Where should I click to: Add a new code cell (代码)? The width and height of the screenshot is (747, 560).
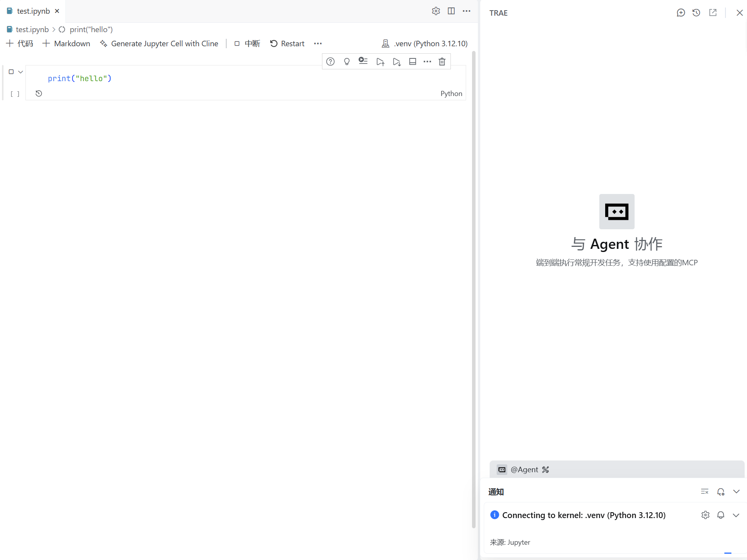pyautogui.click(x=20, y=43)
